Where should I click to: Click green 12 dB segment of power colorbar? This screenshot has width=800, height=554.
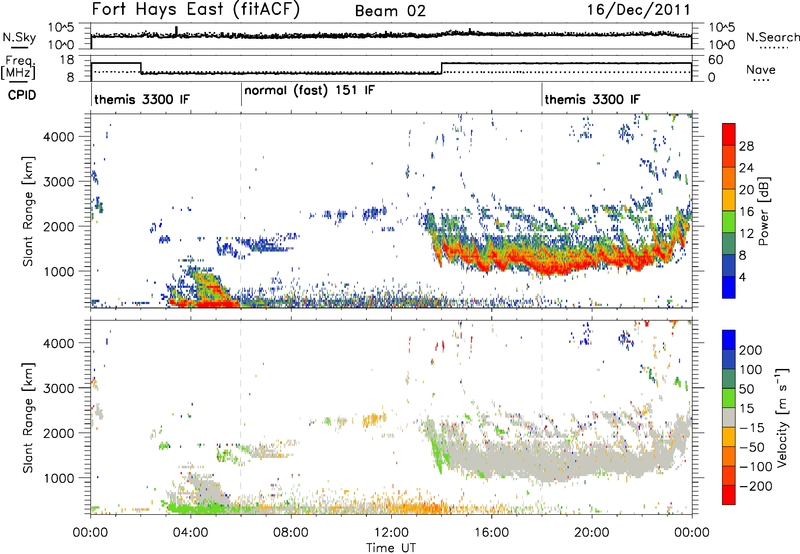729,222
